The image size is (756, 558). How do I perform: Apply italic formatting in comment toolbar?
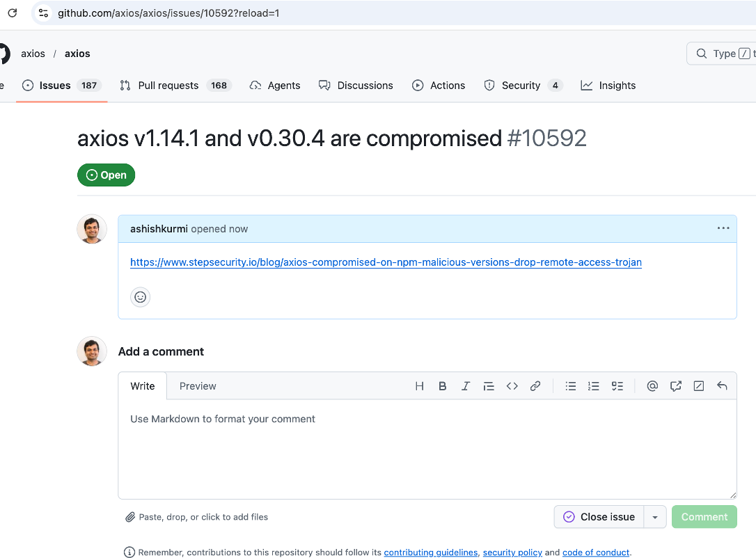[x=465, y=386]
